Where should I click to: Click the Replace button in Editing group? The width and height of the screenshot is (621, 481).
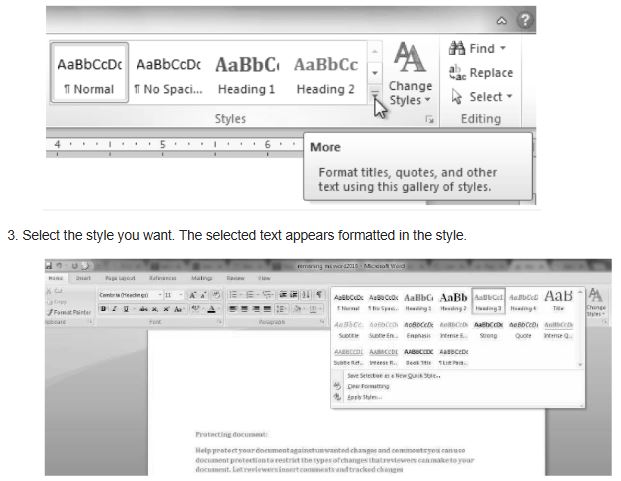pyautogui.click(x=481, y=73)
